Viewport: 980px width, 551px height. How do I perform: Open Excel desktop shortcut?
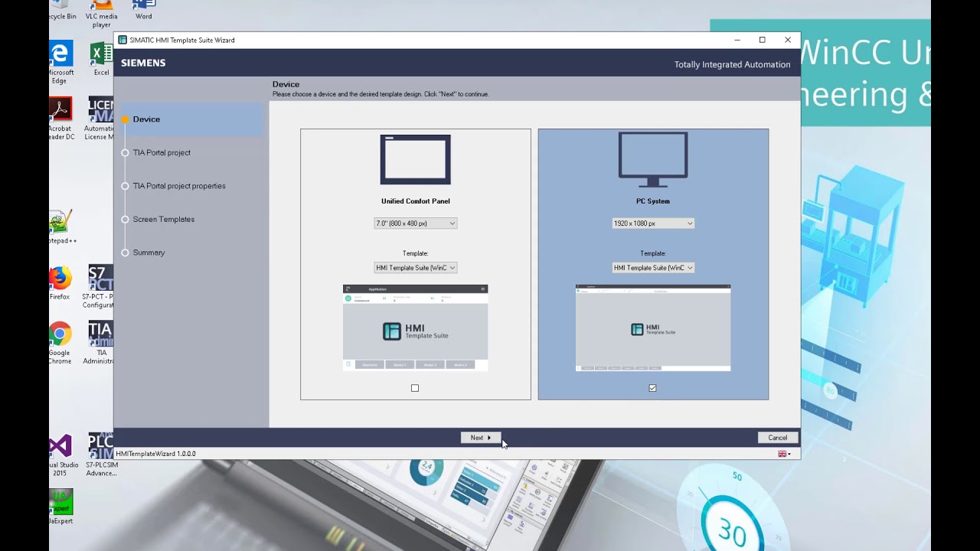pyautogui.click(x=101, y=59)
